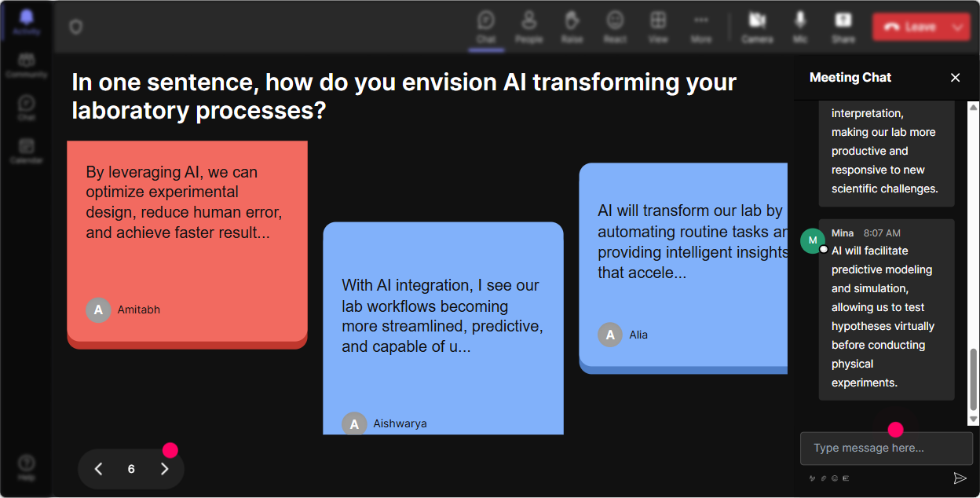The height and width of the screenshot is (498, 980).
Task: Click the Meeting Chat panel title
Action: point(850,77)
